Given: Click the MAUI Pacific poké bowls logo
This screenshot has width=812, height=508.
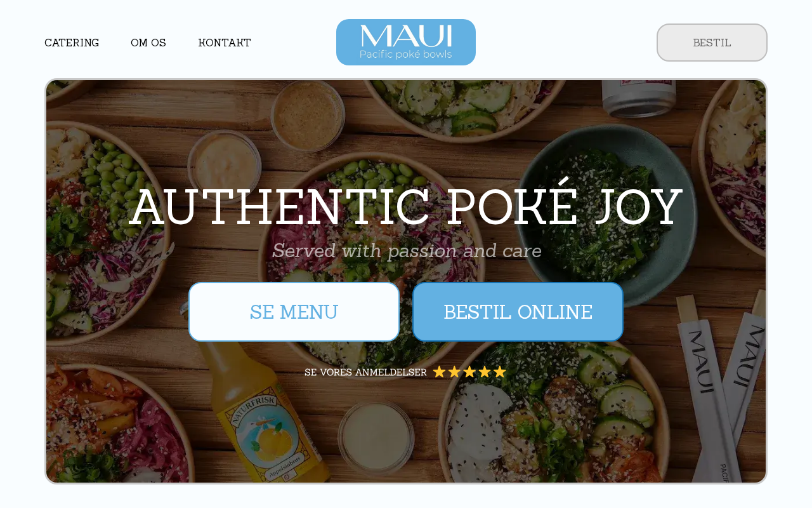Looking at the screenshot, I should [x=406, y=42].
